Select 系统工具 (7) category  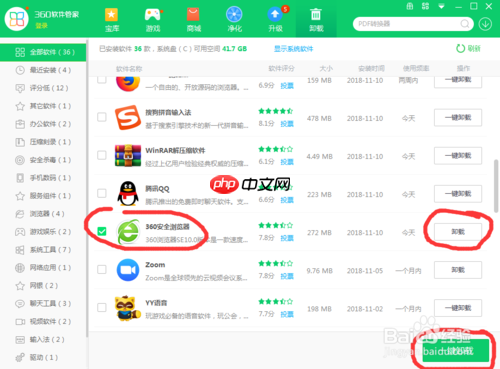[43, 250]
